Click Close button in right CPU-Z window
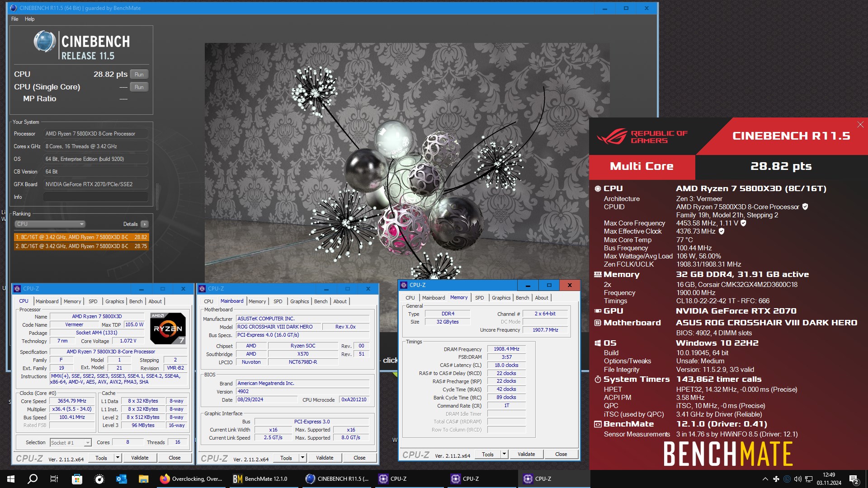Screen dimensions: 868x488 tap(561, 454)
